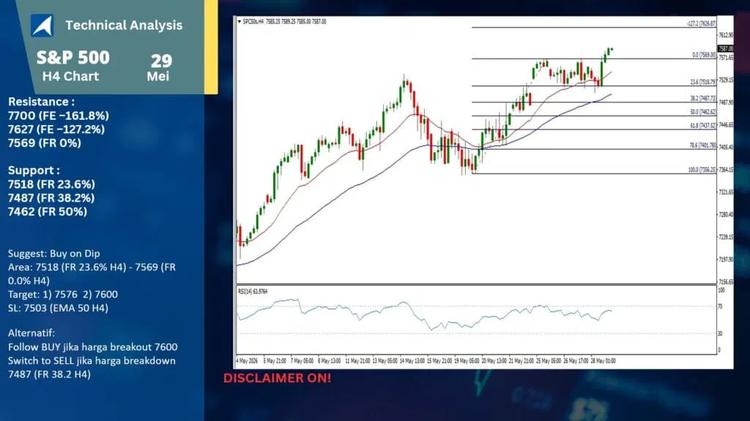Click the '23.6 (7518.79)' Fibonacci label
This screenshot has height=421, width=750.
click(703, 82)
